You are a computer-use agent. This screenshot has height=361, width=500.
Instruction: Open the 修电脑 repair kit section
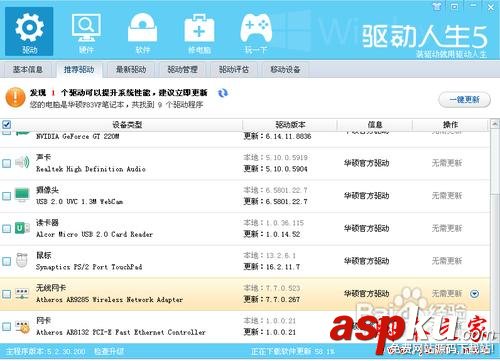tap(199, 33)
